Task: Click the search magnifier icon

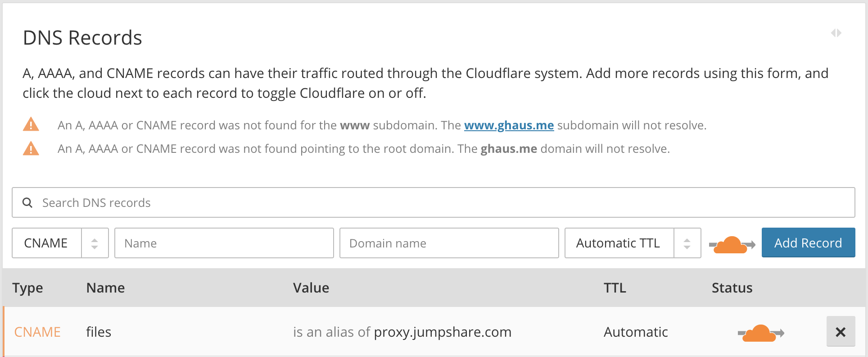Action: tap(27, 203)
